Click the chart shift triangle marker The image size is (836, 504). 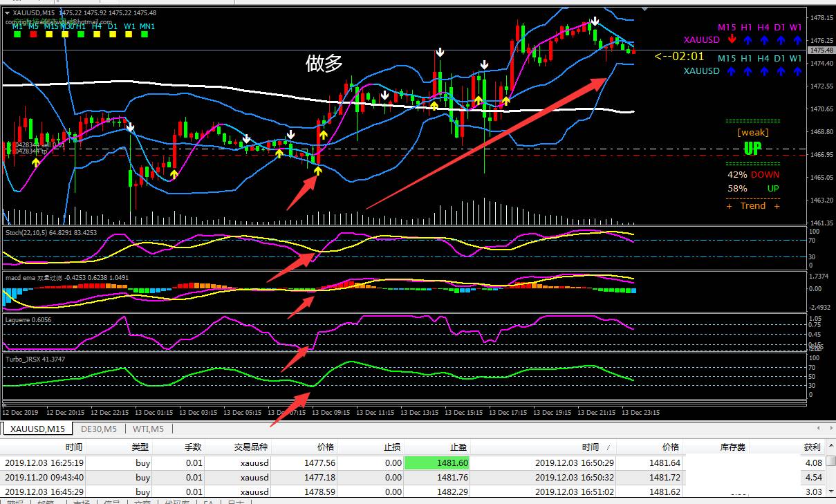click(645, 9)
